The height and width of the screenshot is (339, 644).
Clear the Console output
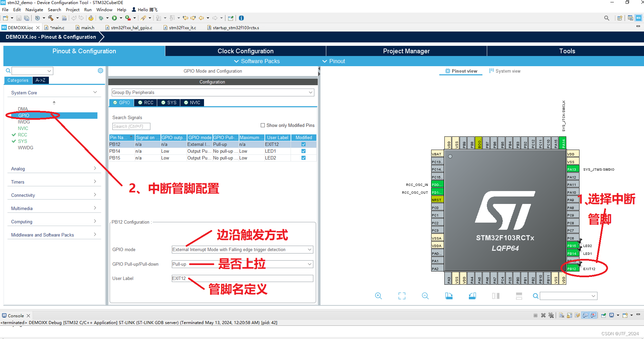[561, 316]
